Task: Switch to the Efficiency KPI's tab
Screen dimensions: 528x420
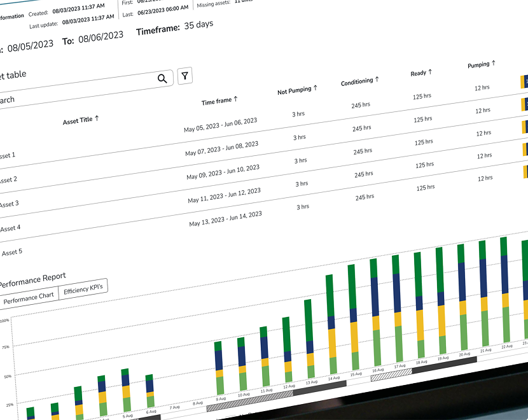Action: pyautogui.click(x=83, y=289)
